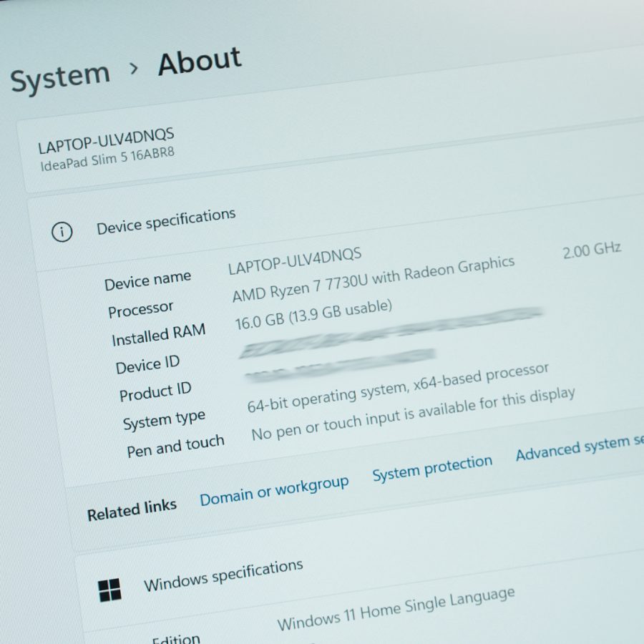This screenshot has width=644, height=644.
Task: Click the Product ID label
Action: (155, 391)
